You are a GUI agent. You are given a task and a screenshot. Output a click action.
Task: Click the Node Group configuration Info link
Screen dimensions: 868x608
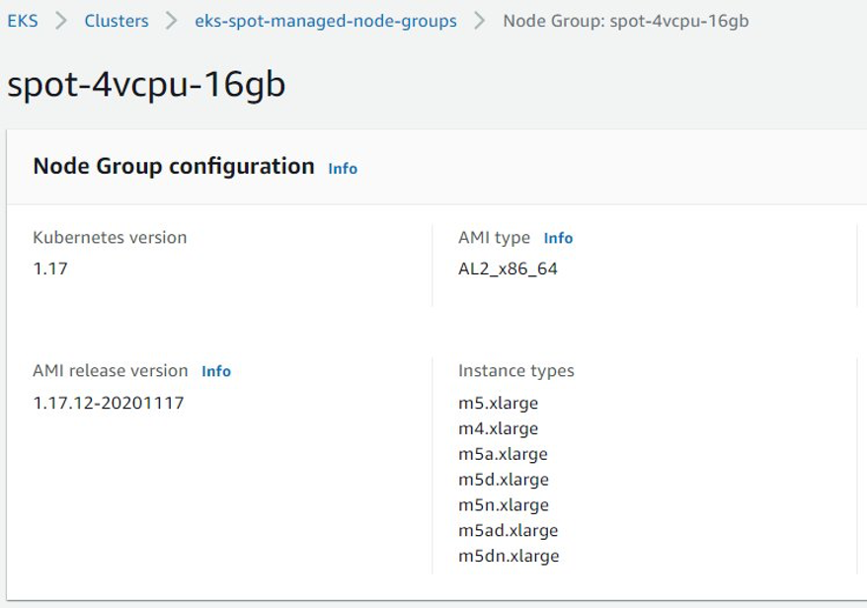341,168
